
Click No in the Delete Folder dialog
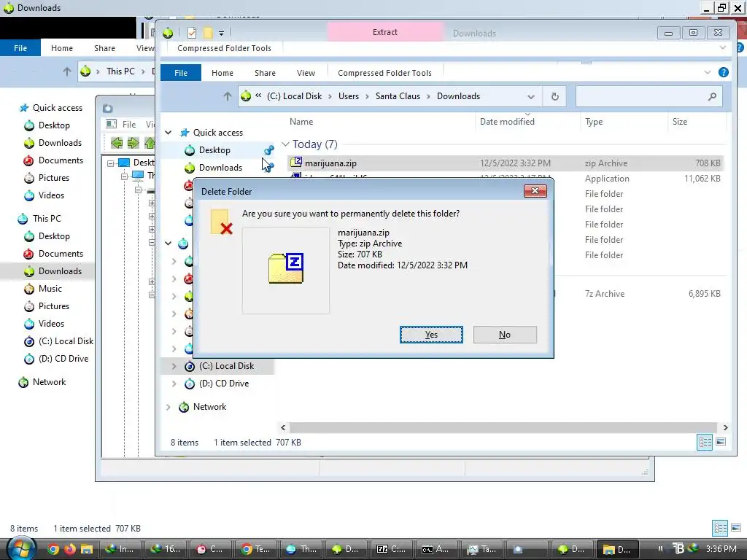[x=505, y=335]
